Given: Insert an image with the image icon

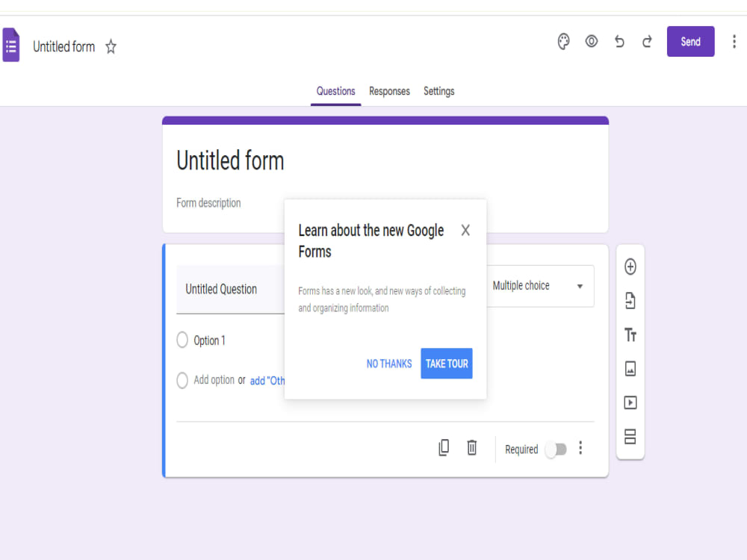Looking at the screenshot, I should pos(630,368).
